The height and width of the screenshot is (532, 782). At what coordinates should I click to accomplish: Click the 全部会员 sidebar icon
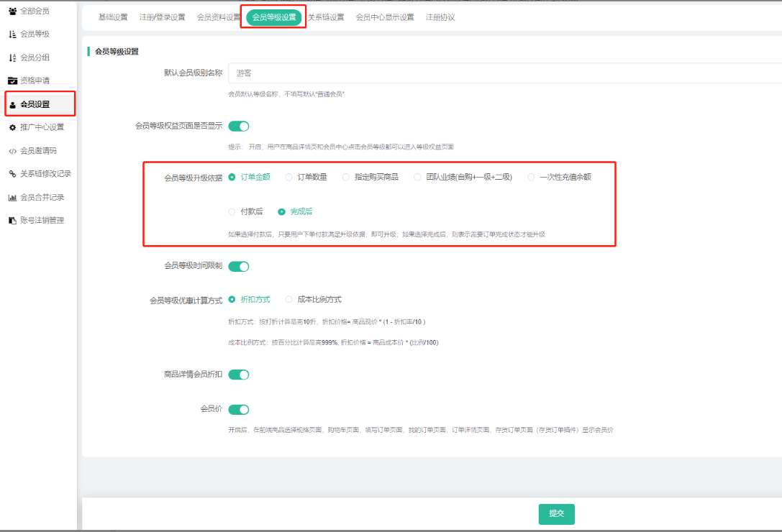12,11
